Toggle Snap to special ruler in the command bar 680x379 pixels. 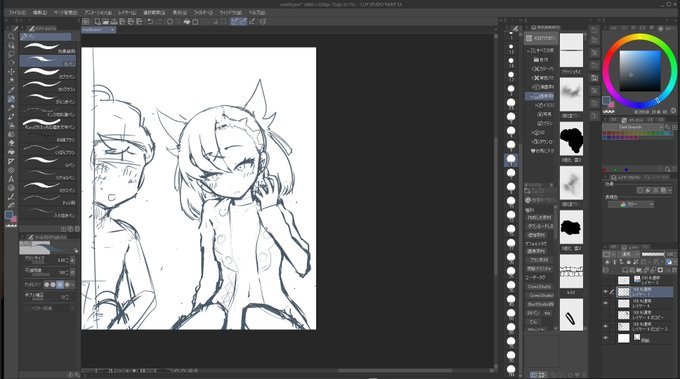pyautogui.click(x=243, y=21)
